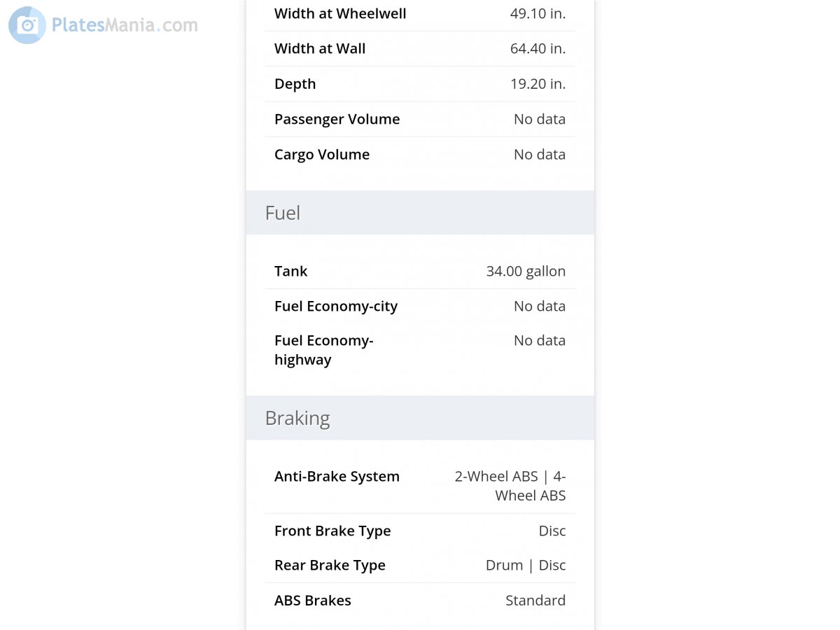Click the Depth row label
The height and width of the screenshot is (630, 840).
(x=295, y=84)
